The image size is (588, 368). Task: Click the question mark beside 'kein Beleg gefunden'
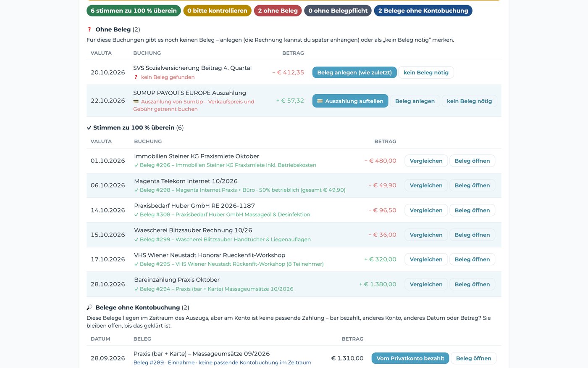pos(136,77)
